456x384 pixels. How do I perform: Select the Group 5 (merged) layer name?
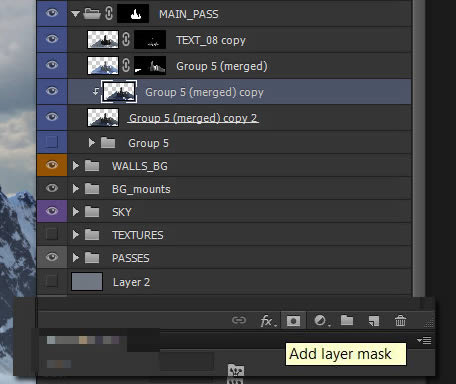pyautogui.click(x=222, y=66)
